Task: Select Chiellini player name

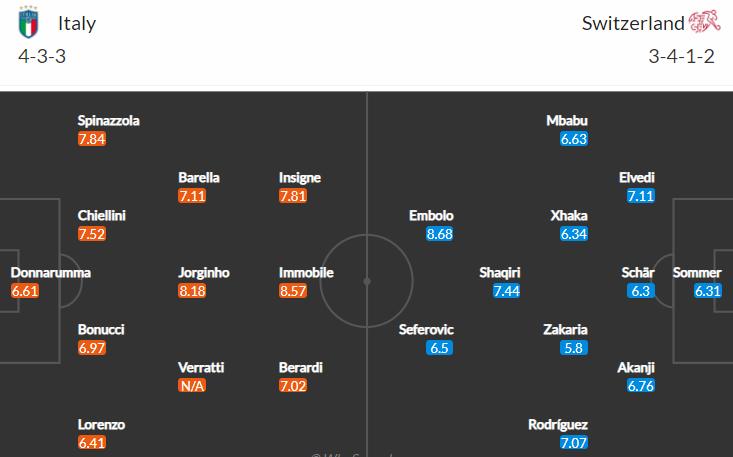Action: pyautogui.click(x=102, y=215)
